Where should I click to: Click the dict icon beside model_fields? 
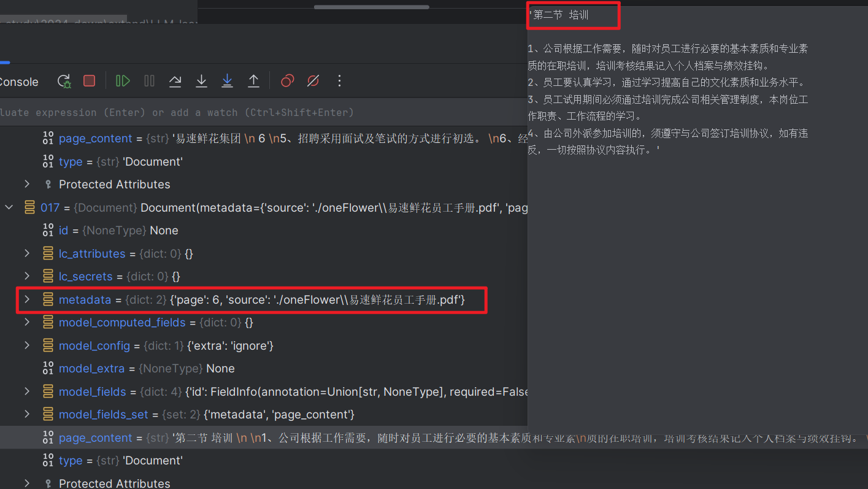click(x=48, y=391)
